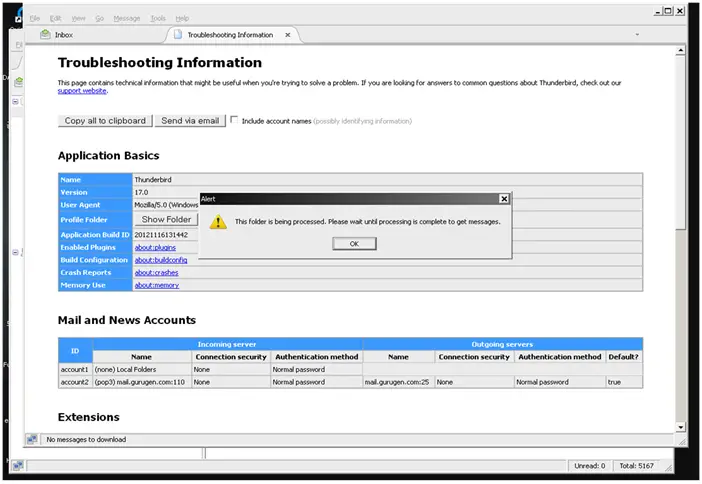The height and width of the screenshot is (484, 702).
Task: Click the Troubleshooting tab page icon
Action: pyautogui.click(x=178, y=34)
